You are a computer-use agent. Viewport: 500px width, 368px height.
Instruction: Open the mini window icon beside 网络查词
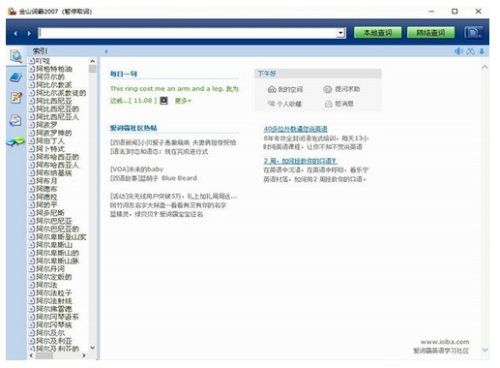[473, 33]
